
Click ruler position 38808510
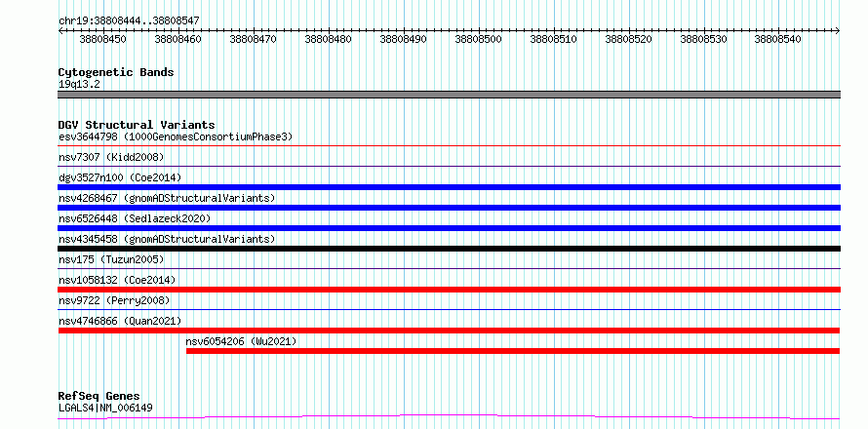point(553,39)
